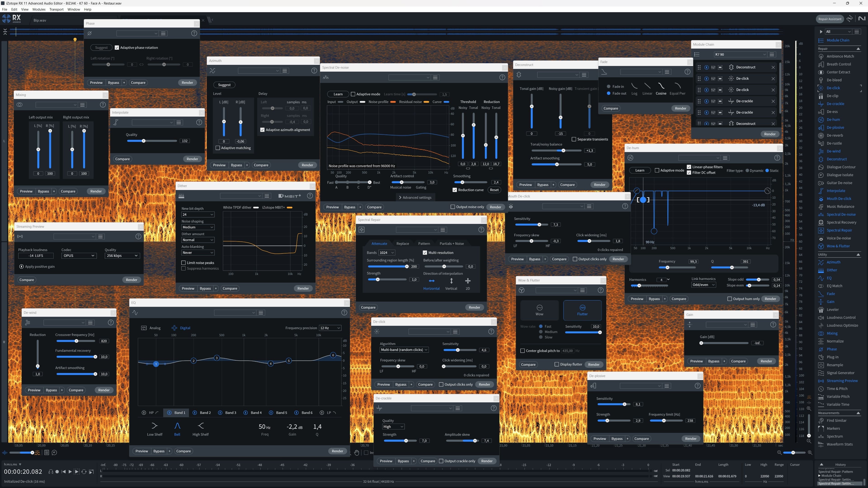The image size is (868, 488).
Task: Open Spectral De-noise in sidebar list
Action: point(841,215)
